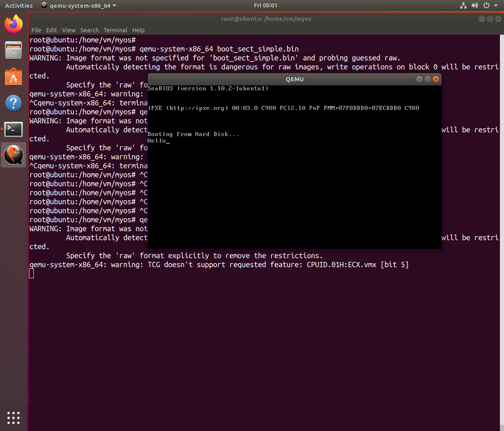Open the Files manager dock icon
The height and width of the screenshot is (431, 504).
point(13,50)
